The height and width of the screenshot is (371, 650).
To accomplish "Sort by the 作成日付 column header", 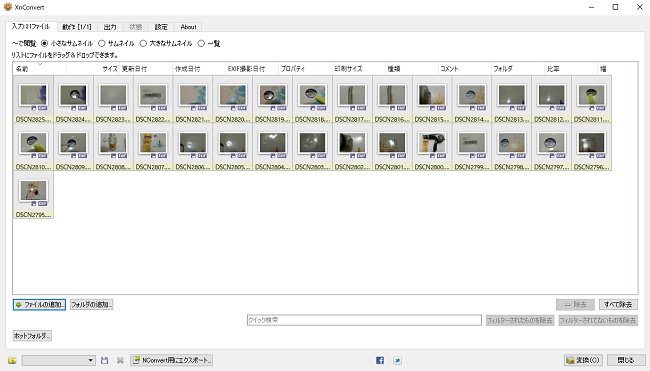I will coord(199,69).
